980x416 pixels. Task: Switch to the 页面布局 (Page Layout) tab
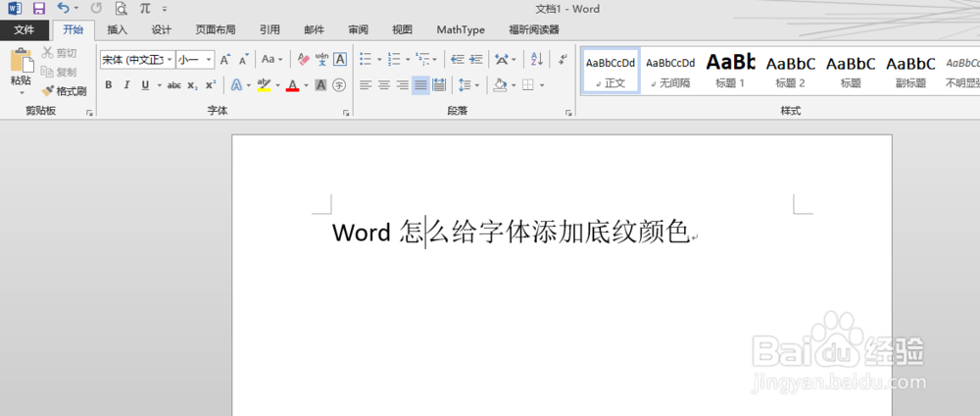(x=215, y=29)
